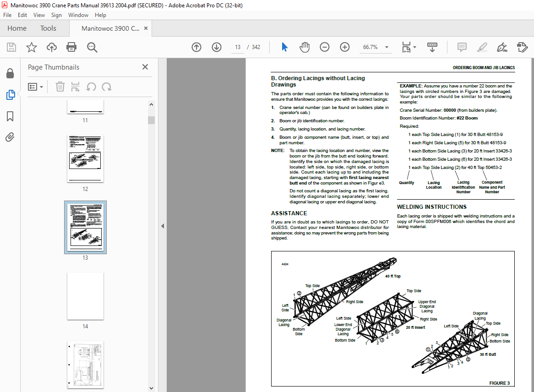Click the cloud upload icon
This screenshot has width=534, height=392.
(52, 47)
